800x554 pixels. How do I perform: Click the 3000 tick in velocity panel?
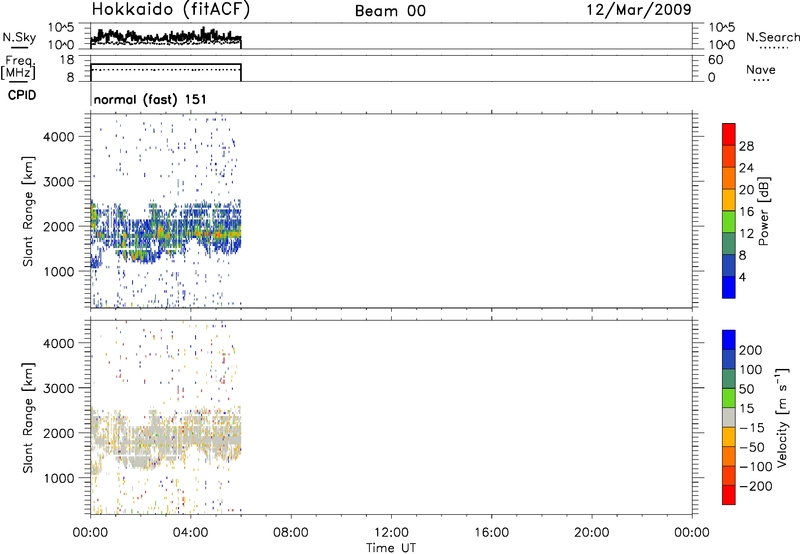pos(58,388)
